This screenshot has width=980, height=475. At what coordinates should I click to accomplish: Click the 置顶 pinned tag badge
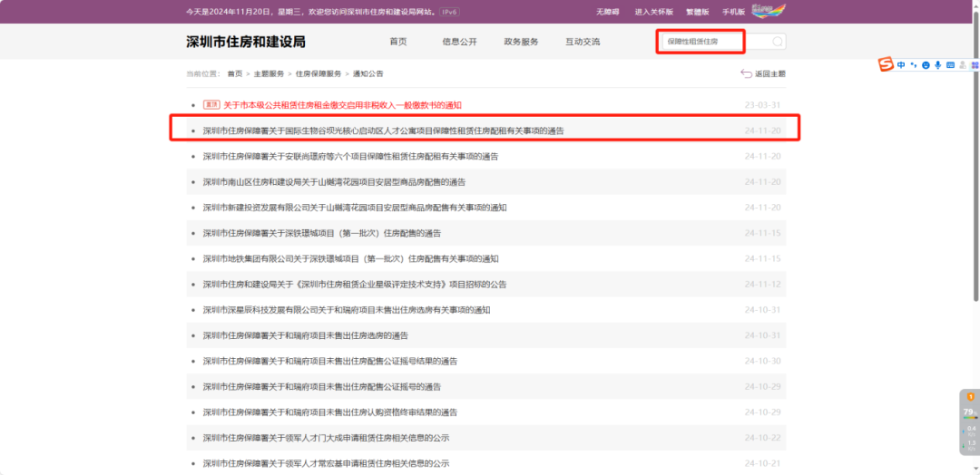[211, 105]
